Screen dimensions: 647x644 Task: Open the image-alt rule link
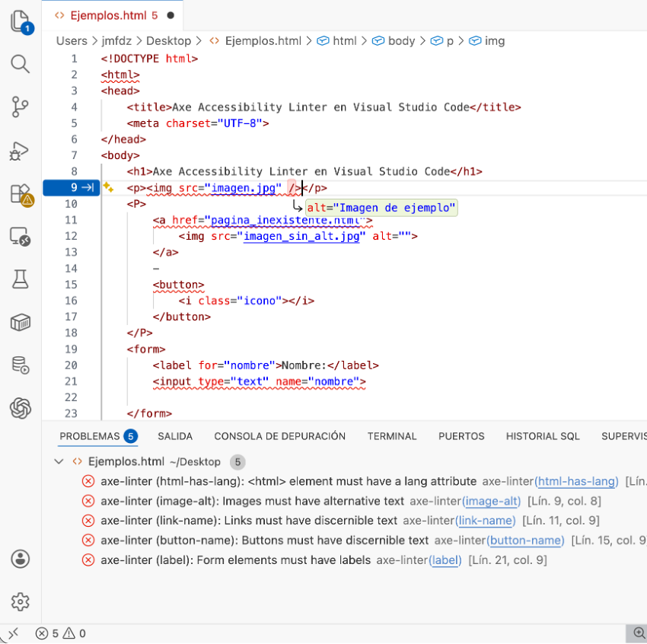click(x=492, y=501)
